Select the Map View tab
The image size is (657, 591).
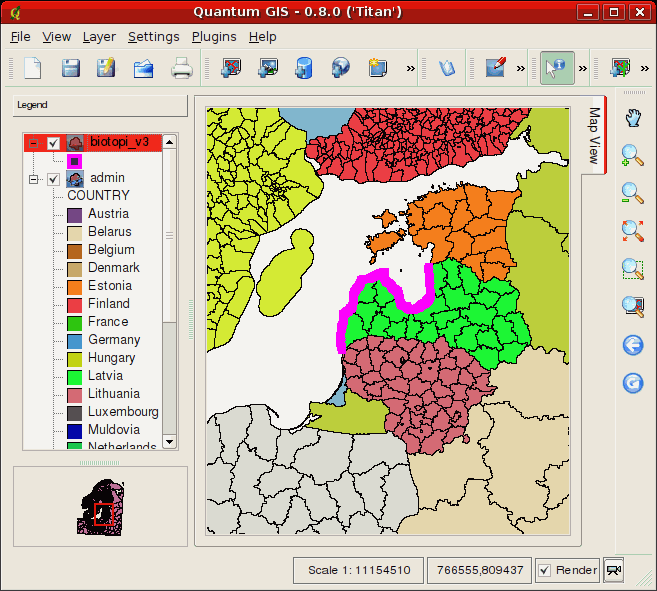pyautogui.click(x=594, y=135)
